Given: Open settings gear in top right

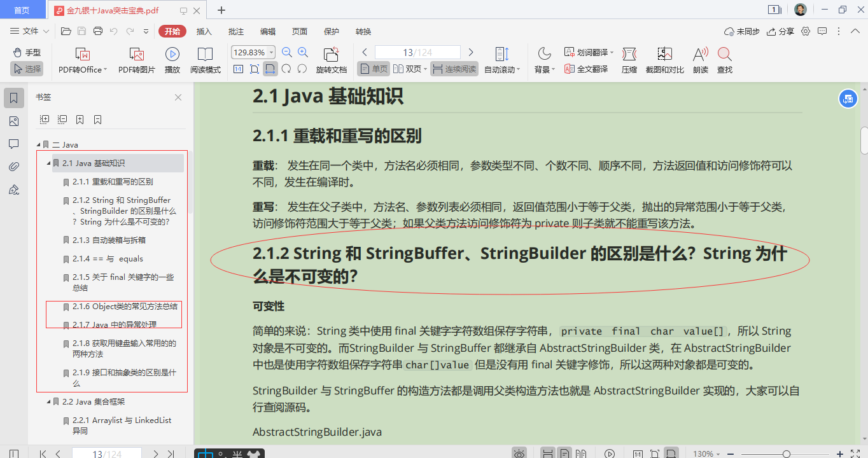Looking at the screenshot, I should (806, 31).
